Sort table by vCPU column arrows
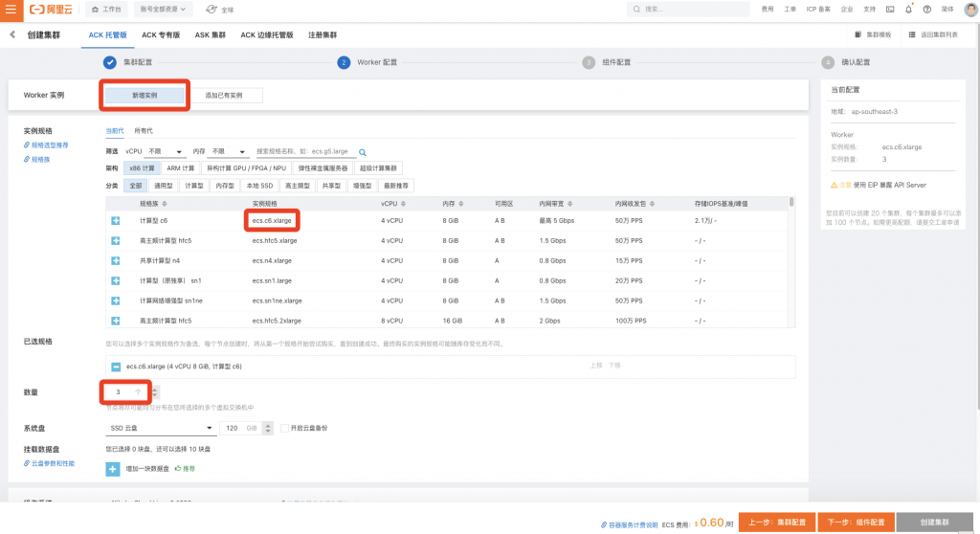Image resolution: width=980 pixels, height=534 pixels. (403, 204)
